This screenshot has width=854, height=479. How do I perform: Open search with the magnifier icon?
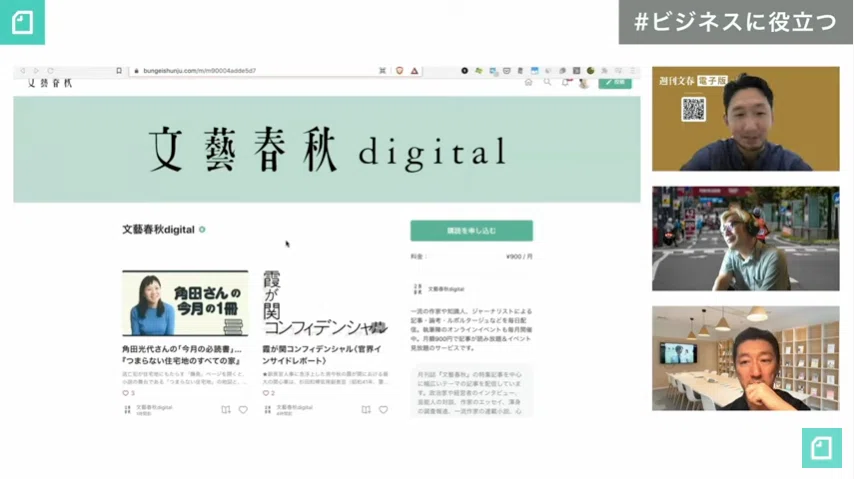point(547,82)
